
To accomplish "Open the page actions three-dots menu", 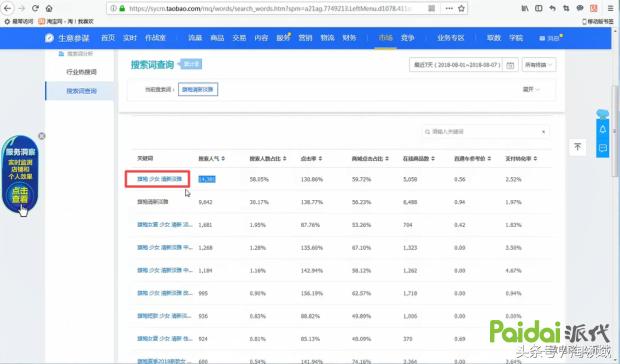I will (x=449, y=8).
